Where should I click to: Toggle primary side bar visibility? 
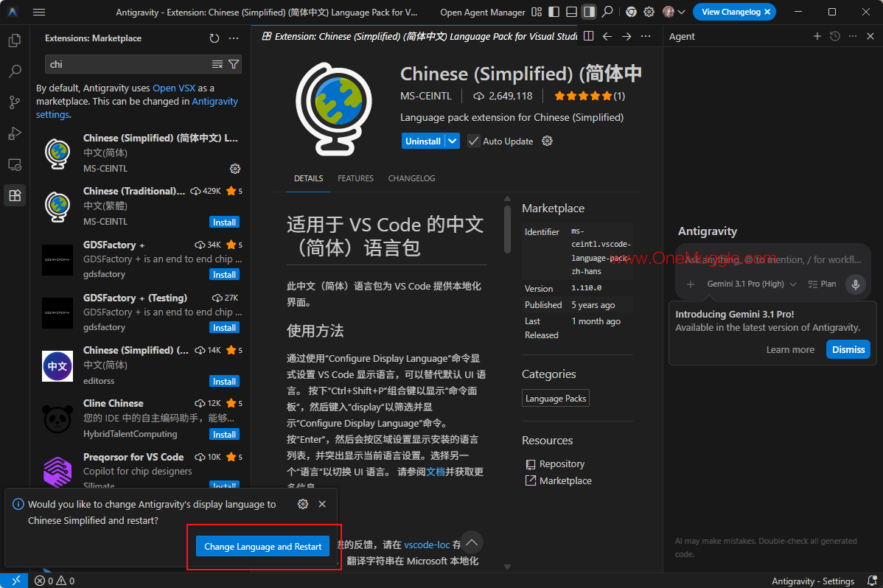pyautogui.click(x=554, y=12)
